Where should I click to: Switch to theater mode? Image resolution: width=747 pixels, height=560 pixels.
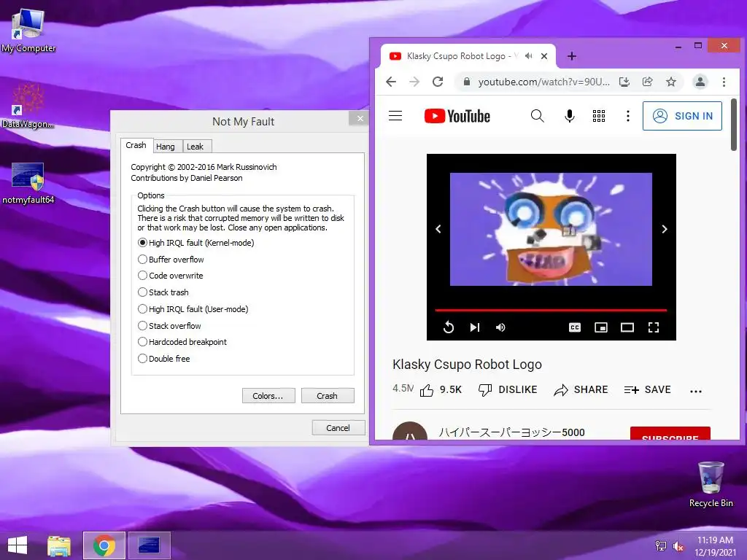[x=627, y=327]
